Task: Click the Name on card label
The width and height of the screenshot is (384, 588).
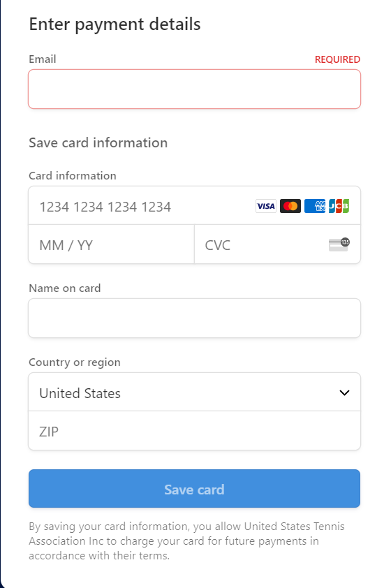Action: click(65, 288)
